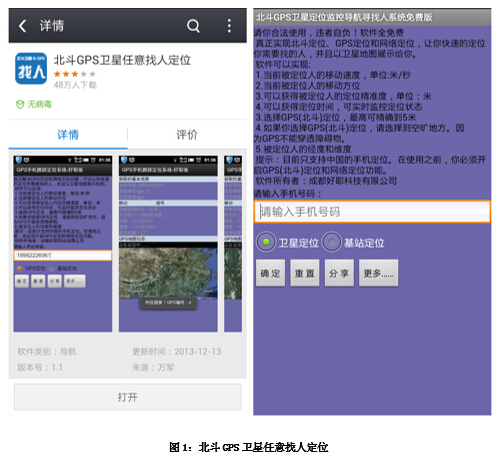This screenshot has height=464, width=501.
Task: Tap the 版本号：1.1 text
Action: [40, 367]
